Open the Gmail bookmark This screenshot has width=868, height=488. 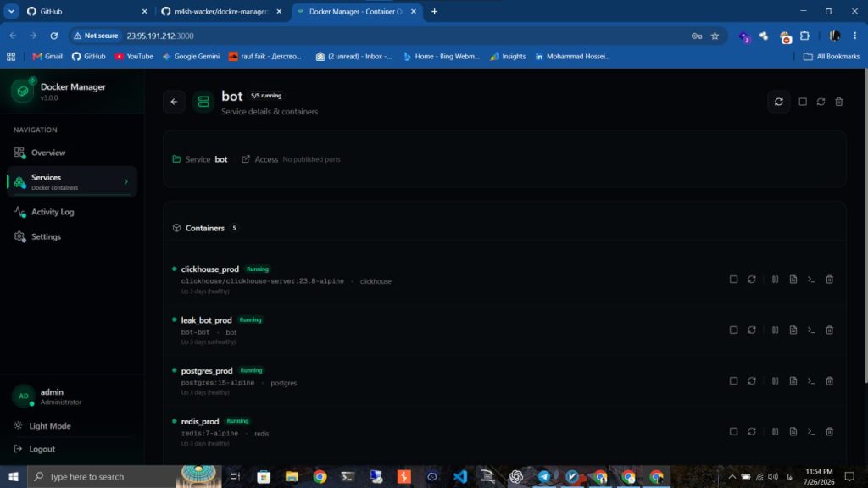(x=47, y=57)
